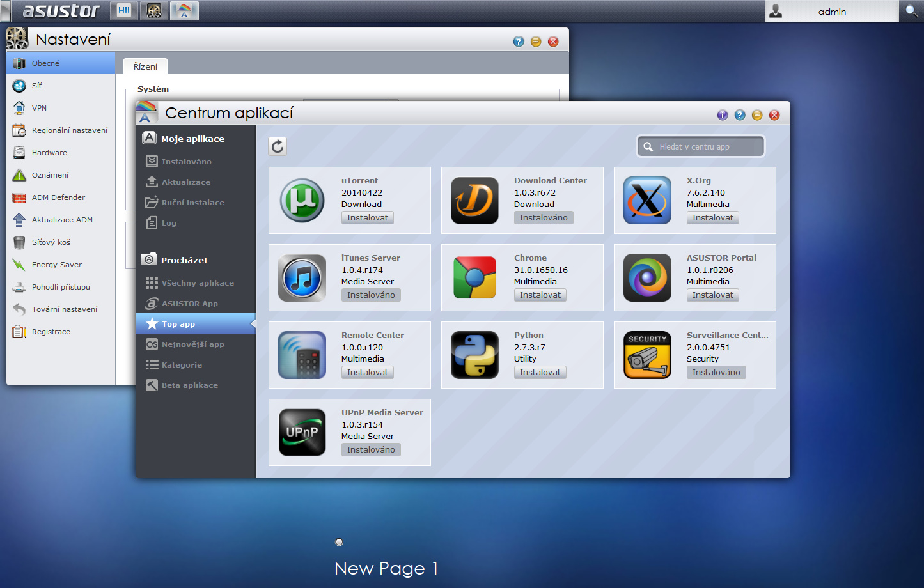The image size is (924, 588).
Task: Focus the Hledat v centru app search field
Action: (x=701, y=146)
